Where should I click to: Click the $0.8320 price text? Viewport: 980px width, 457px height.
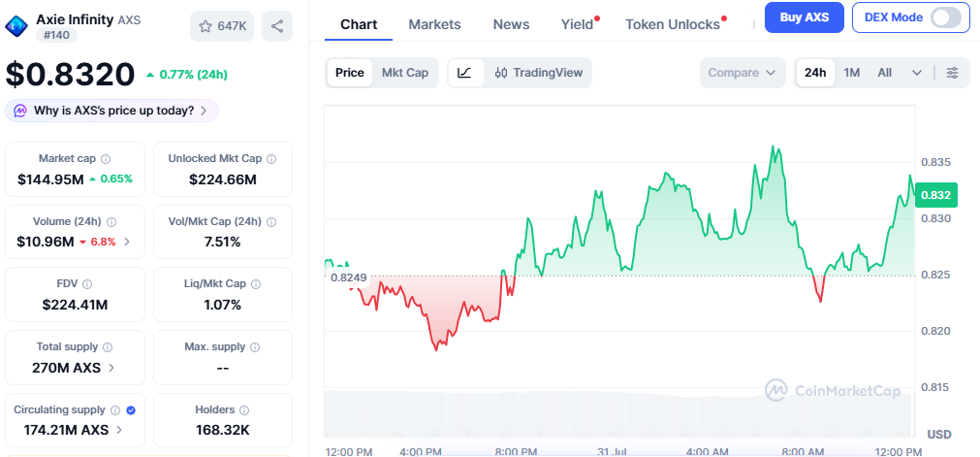70,74
